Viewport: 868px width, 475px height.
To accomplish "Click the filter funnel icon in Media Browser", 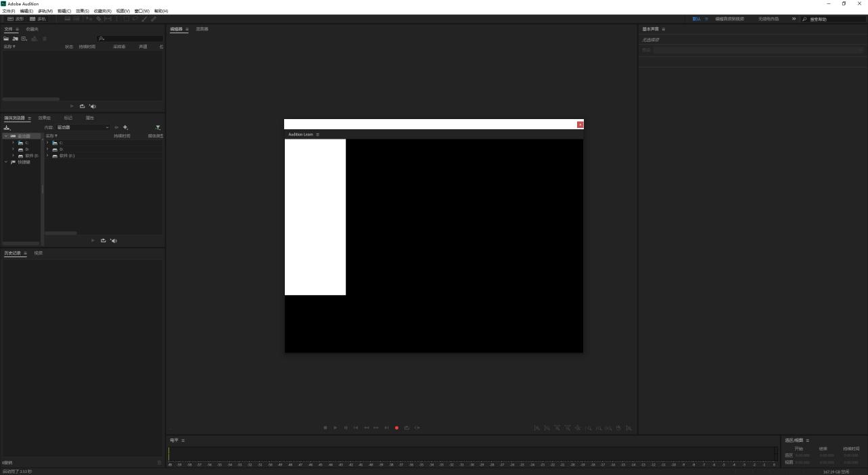I will point(158,127).
